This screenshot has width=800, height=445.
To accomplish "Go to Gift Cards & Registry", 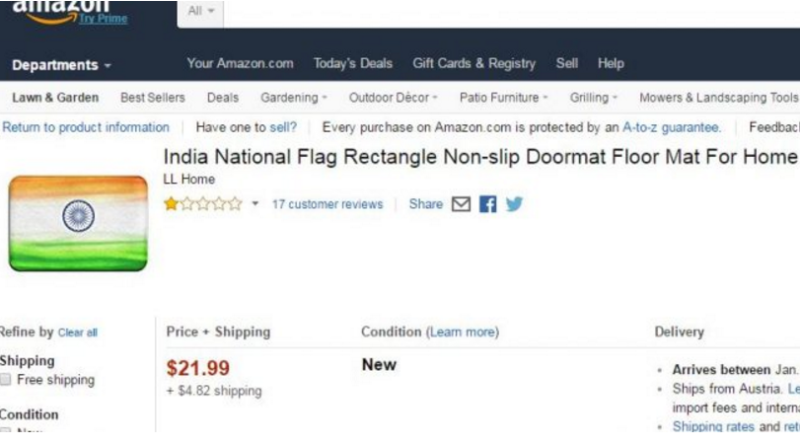I will coord(474,64).
